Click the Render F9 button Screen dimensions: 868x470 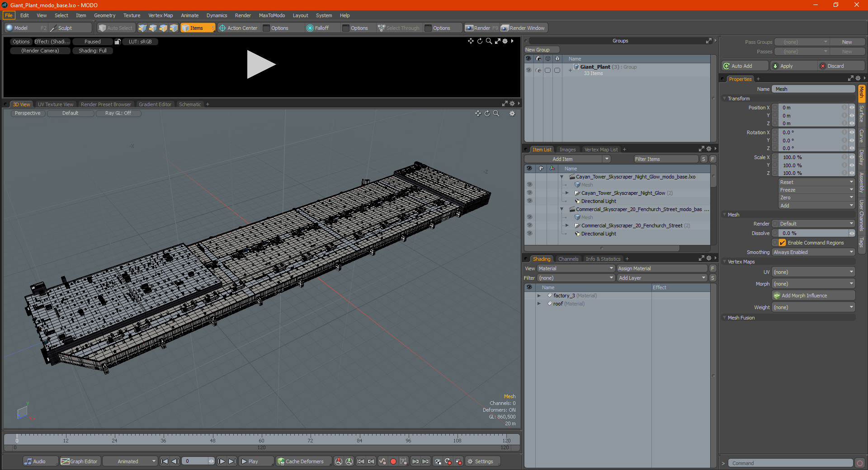(481, 28)
